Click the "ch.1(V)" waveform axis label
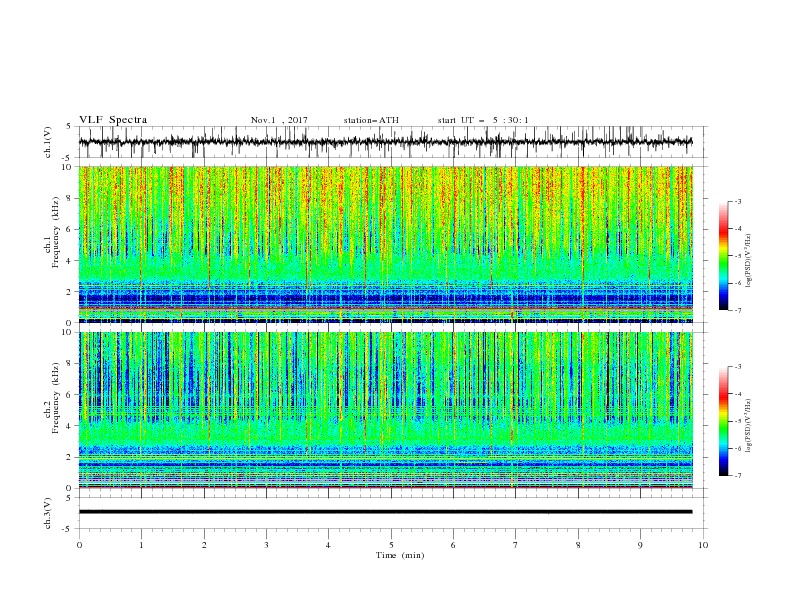This screenshot has height=612, width=792. click(48, 142)
